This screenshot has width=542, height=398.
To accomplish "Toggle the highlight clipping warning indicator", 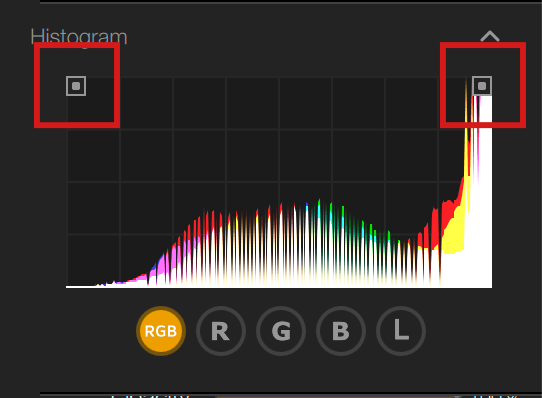I will pos(482,86).
